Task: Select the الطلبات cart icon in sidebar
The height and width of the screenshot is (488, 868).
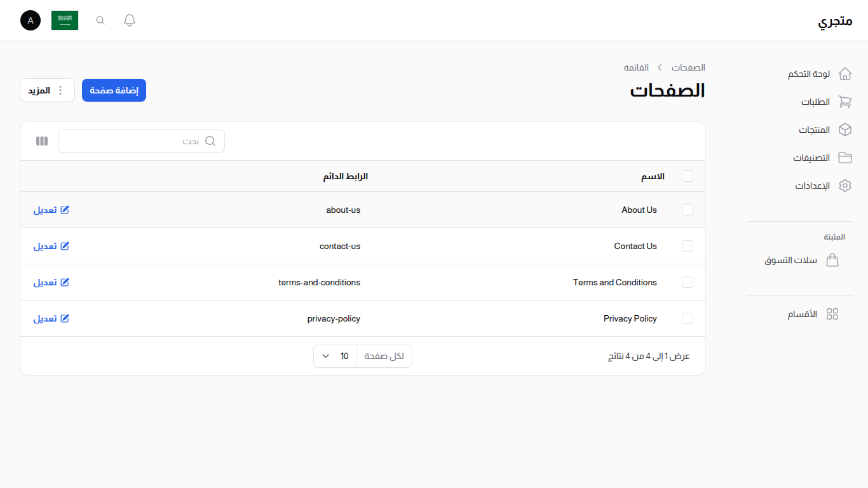Action: click(845, 101)
